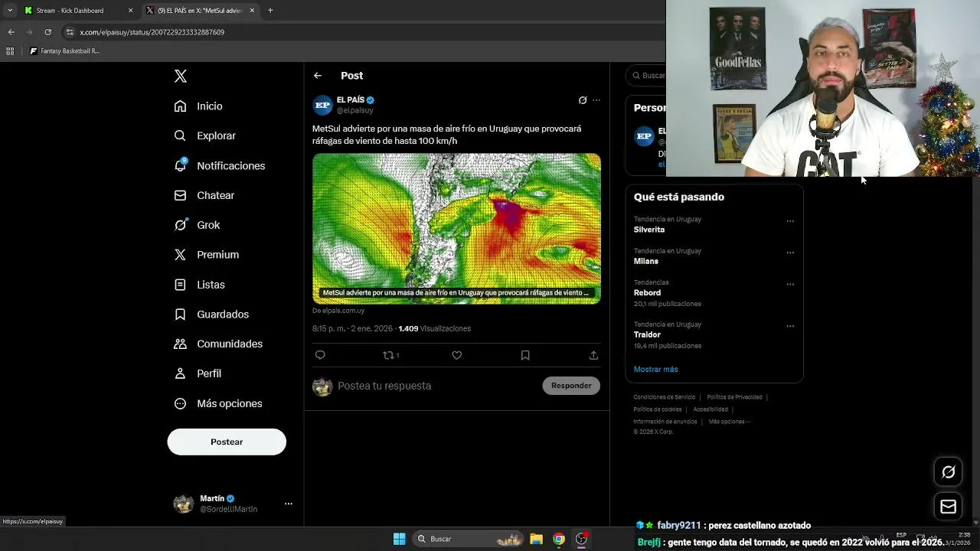Open the browser apps grid icon
This screenshot has width=980, height=551.
point(10,51)
